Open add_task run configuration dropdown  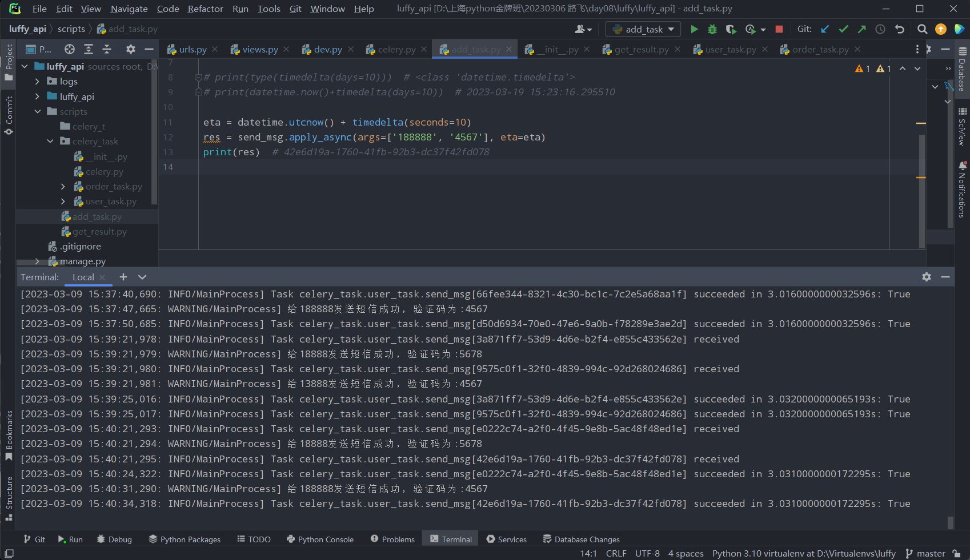click(643, 29)
